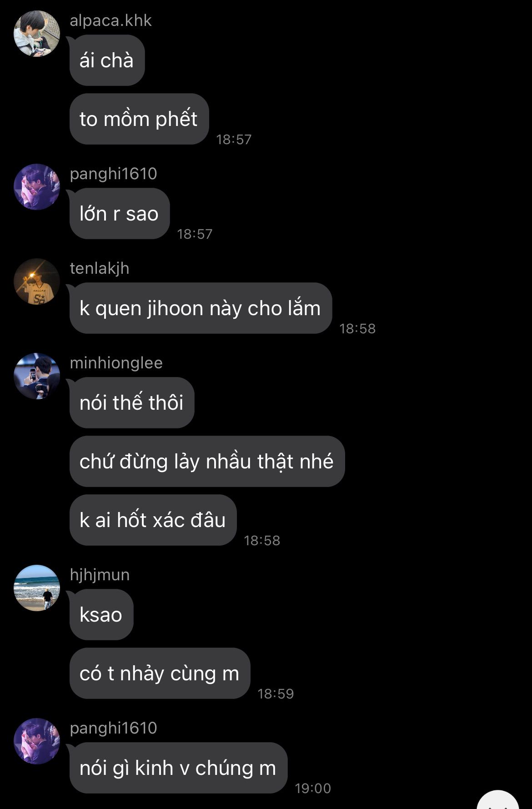The height and width of the screenshot is (809, 532).
Task: Select the "to mồm phết" message
Action: tap(139, 119)
